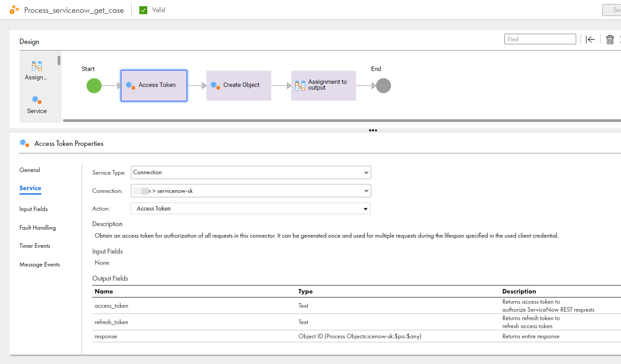The image size is (621, 364).
Task: Click the collapse-to-left arrow icon
Action: coord(590,39)
